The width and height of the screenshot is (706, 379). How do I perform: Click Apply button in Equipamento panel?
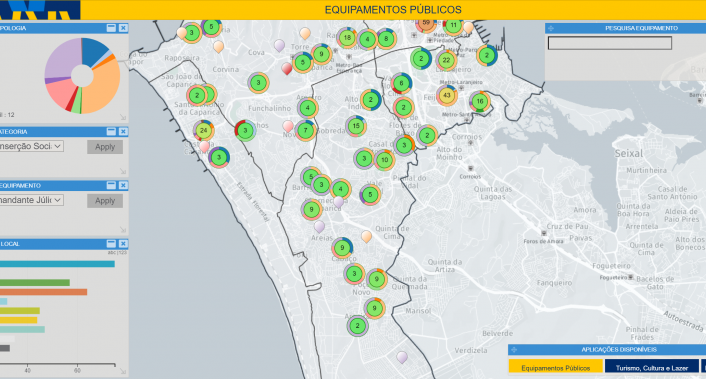tap(105, 201)
